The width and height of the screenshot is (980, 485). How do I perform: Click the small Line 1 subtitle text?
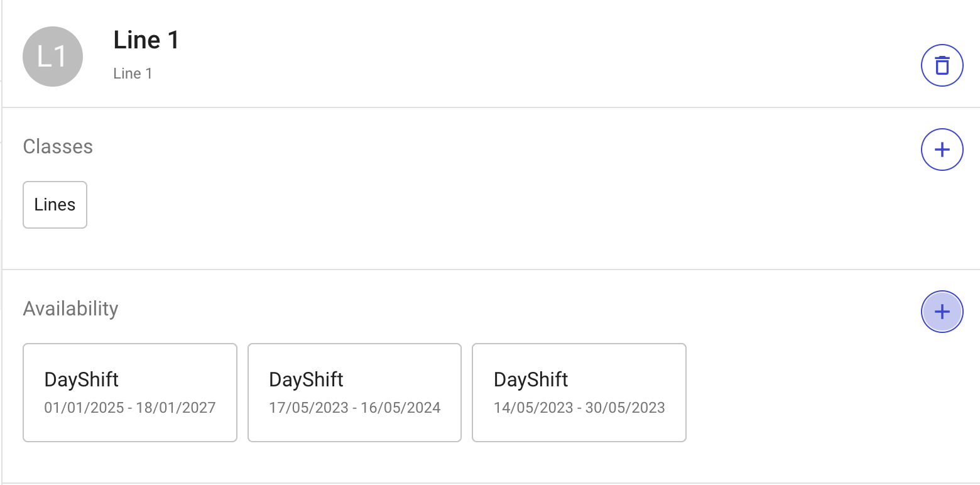[133, 74]
